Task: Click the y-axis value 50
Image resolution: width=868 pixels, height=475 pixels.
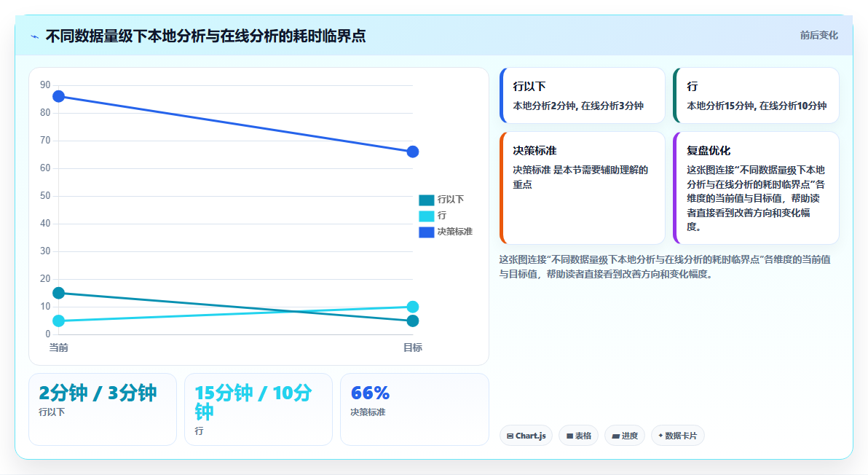Action: 45,196
